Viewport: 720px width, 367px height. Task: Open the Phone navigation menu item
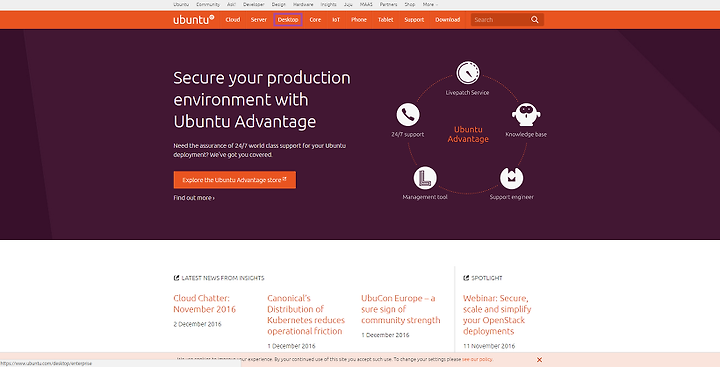359,20
